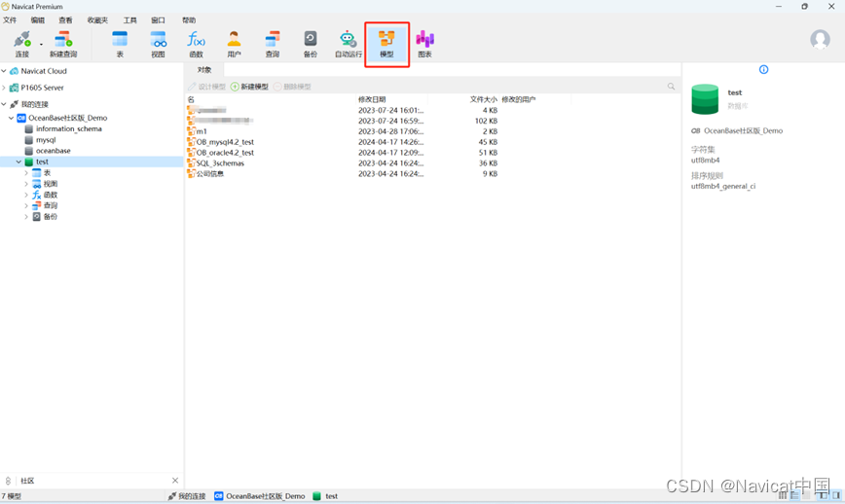Click My Connections (我的连接) in status bar
Viewport: 845px width, 504px height.
(x=187, y=496)
